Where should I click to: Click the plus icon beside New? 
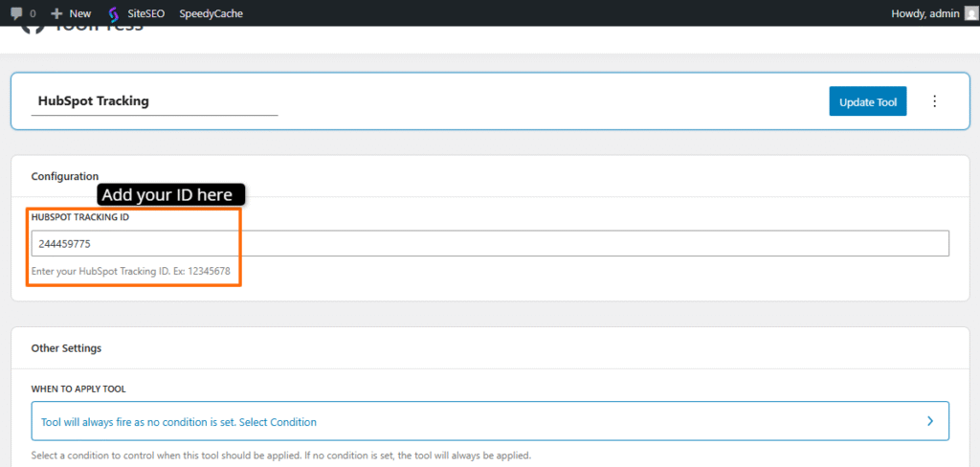(56, 13)
